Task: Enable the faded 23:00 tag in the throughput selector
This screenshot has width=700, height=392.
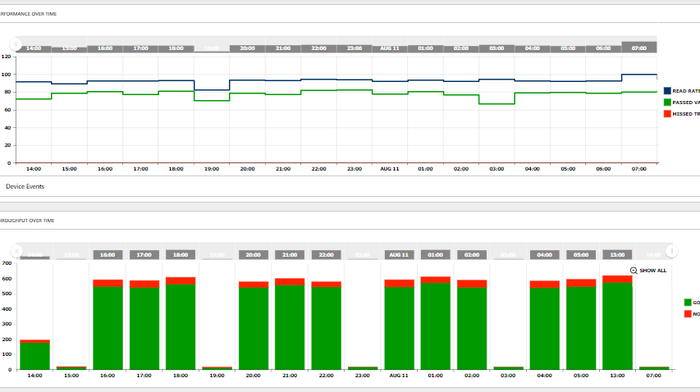Action: 362,255
